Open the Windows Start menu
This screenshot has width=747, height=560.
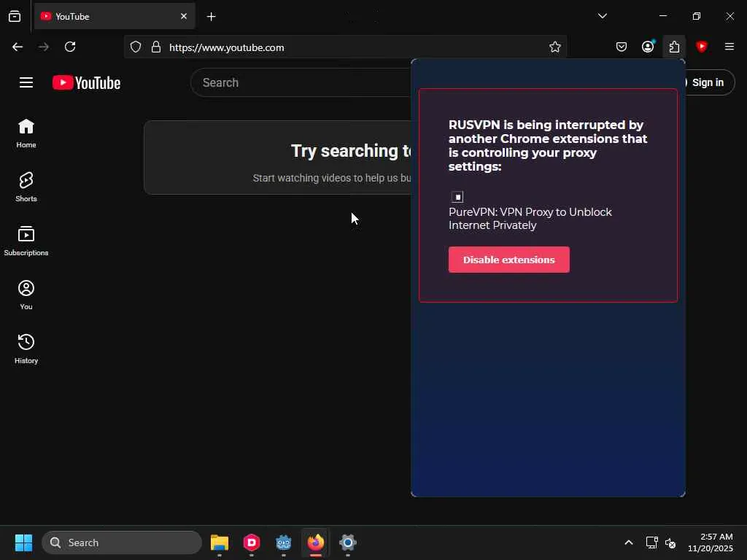point(23,542)
